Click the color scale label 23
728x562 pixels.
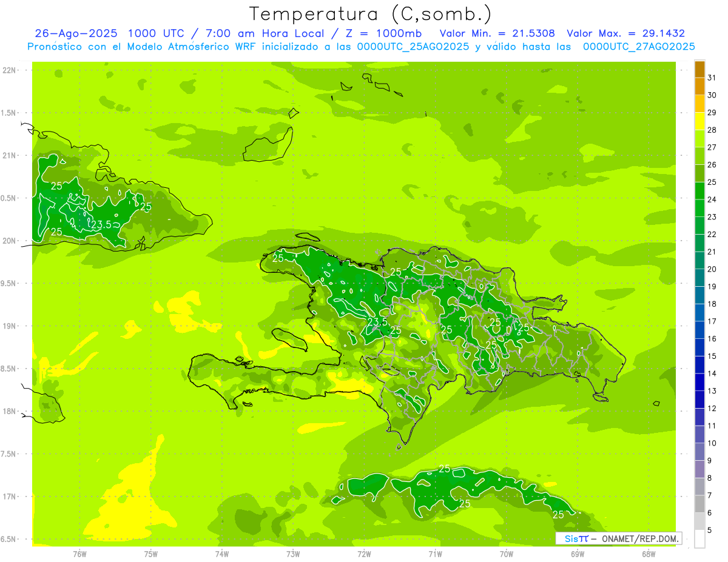click(712, 217)
